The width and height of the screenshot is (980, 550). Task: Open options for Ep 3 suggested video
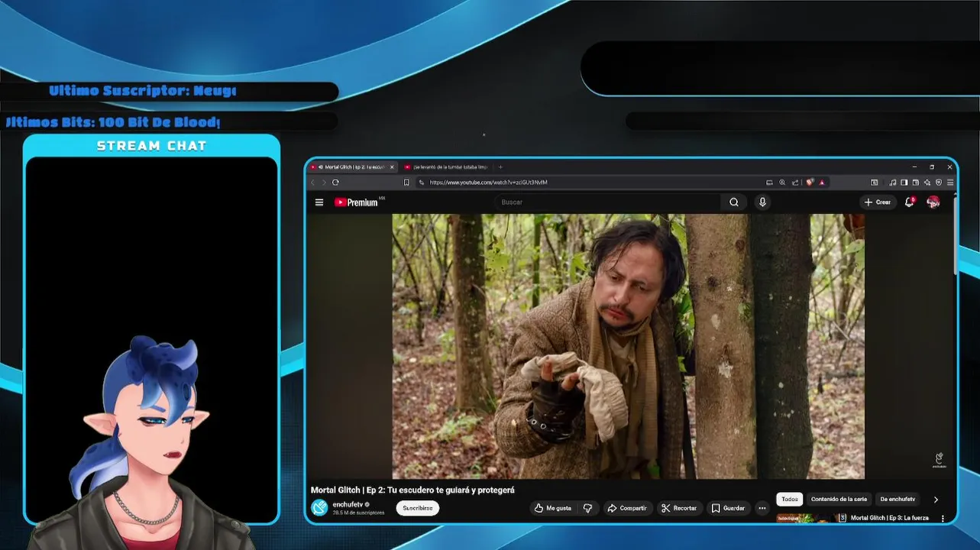click(943, 519)
